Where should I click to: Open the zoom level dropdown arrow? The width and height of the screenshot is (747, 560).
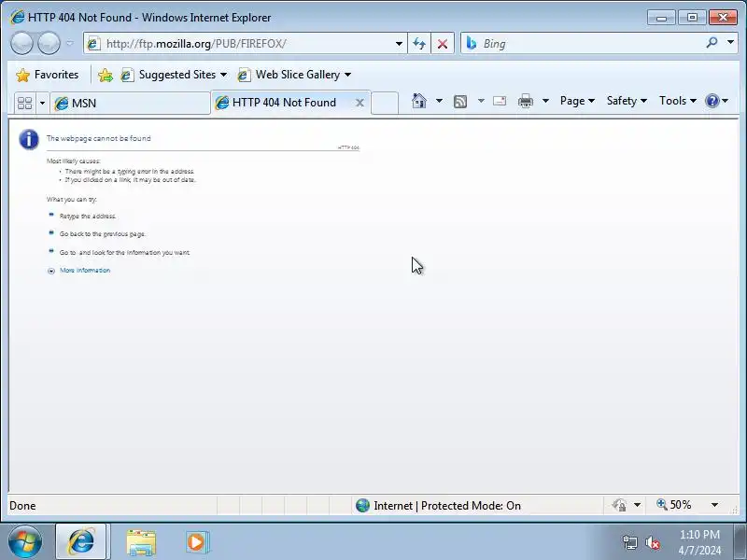(x=714, y=505)
